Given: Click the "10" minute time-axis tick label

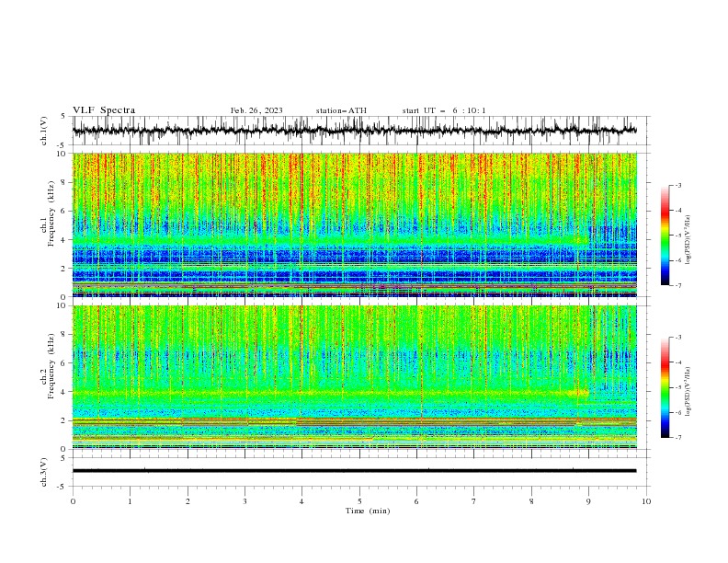Looking at the screenshot, I should click(x=646, y=501).
